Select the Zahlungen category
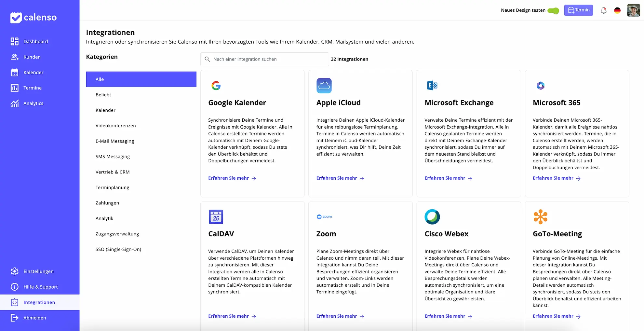Viewport: 644px width, 331px height. (x=107, y=203)
